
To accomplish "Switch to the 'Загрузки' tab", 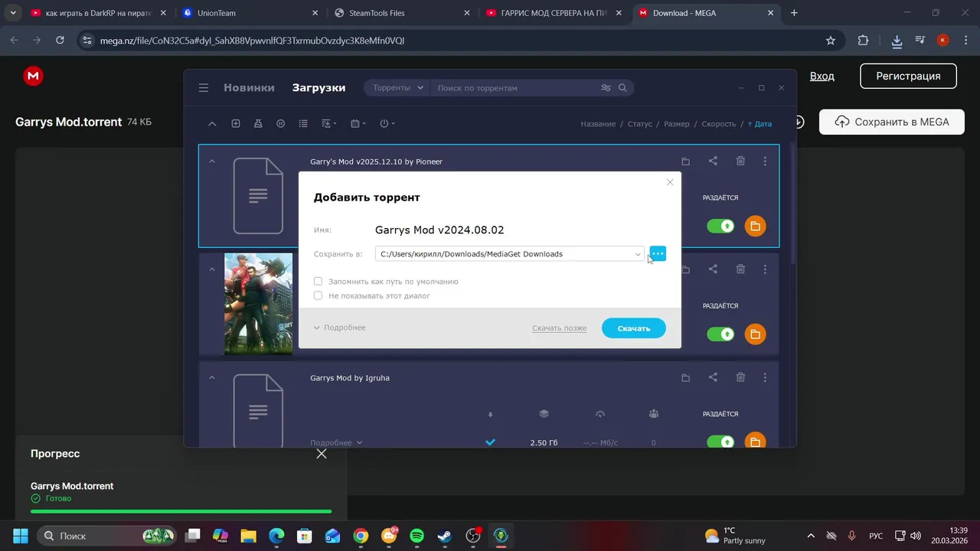I will point(318,88).
